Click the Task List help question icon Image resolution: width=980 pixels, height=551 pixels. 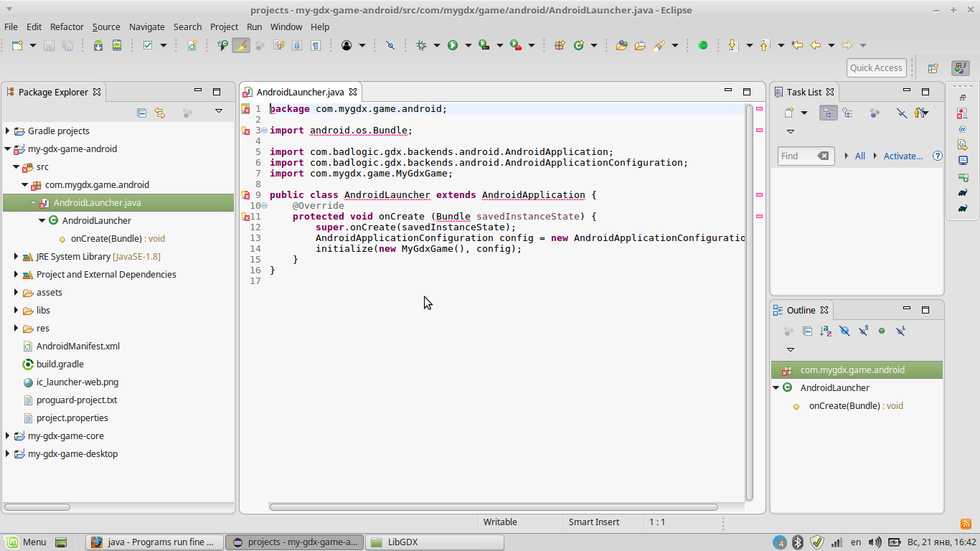[x=937, y=156]
